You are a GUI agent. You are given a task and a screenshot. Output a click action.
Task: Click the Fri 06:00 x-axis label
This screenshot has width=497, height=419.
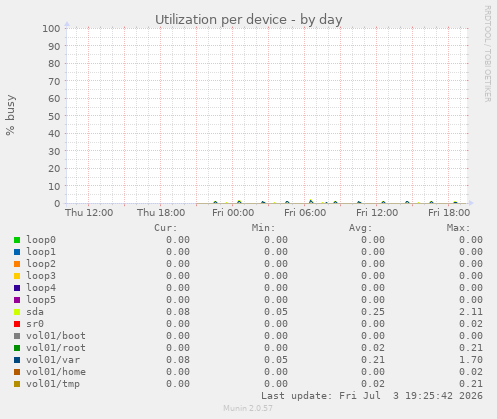[x=305, y=213]
